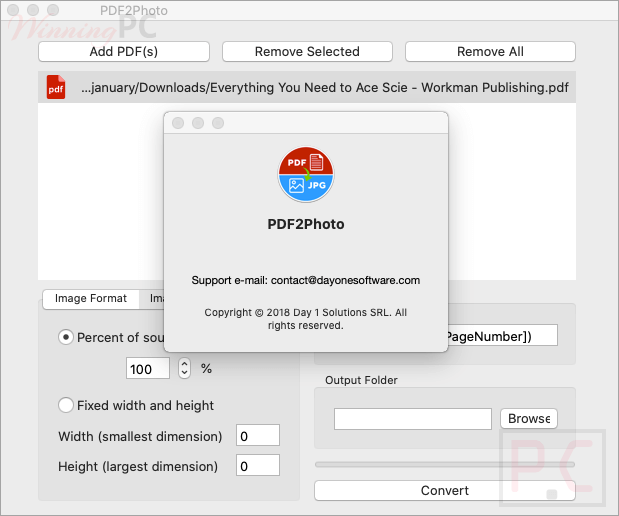Select Fixed width and height radio button
The width and height of the screenshot is (619, 516).
pyautogui.click(x=66, y=405)
